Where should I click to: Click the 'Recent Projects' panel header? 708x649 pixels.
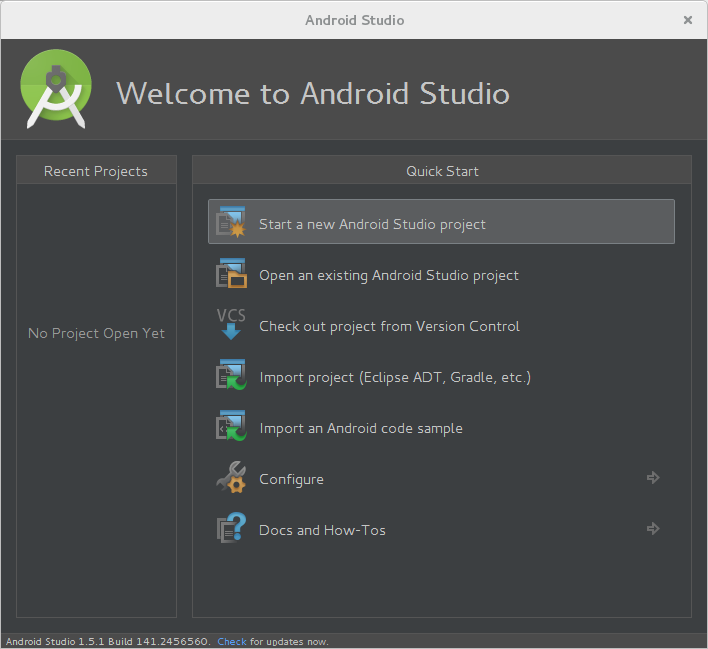(96, 171)
